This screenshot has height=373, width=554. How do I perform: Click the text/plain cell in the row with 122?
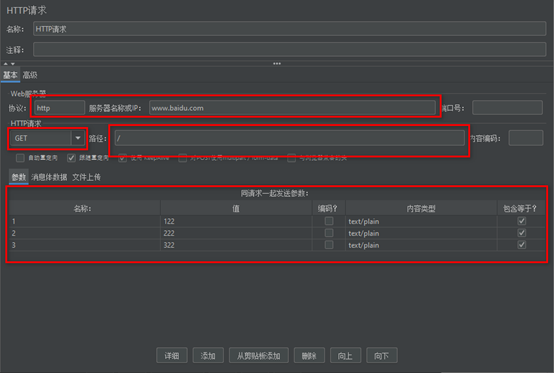pos(421,221)
